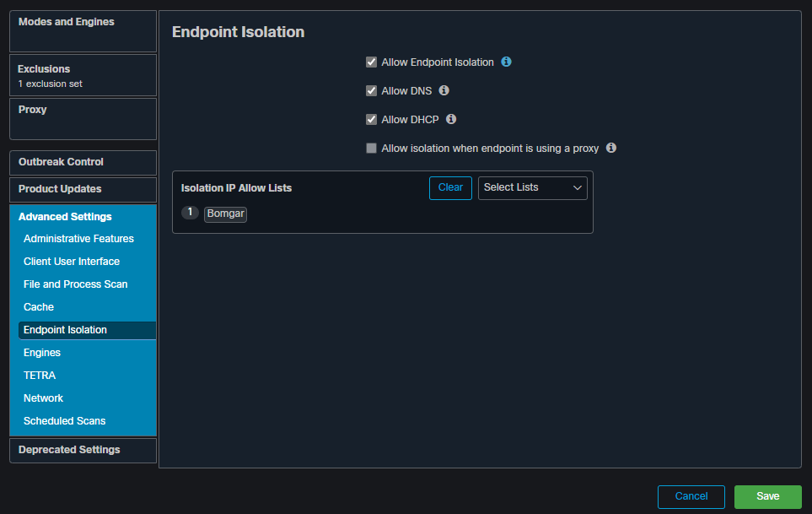The height and width of the screenshot is (514, 812).
Task: Open TETRA settings in the sidebar
Action: click(x=40, y=376)
